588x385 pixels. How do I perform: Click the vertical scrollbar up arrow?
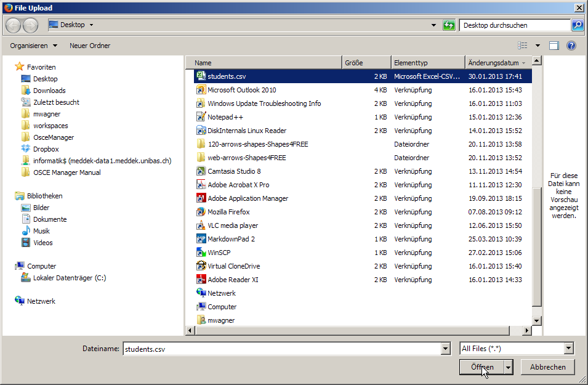(x=537, y=60)
